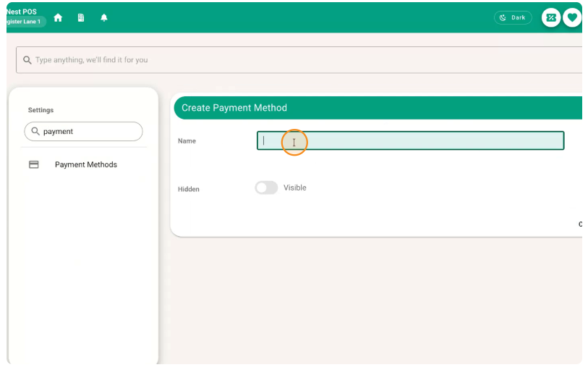This screenshot has width=588, height=370.
Task: Click the moon icon in Dark button
Action: [503, 17]
